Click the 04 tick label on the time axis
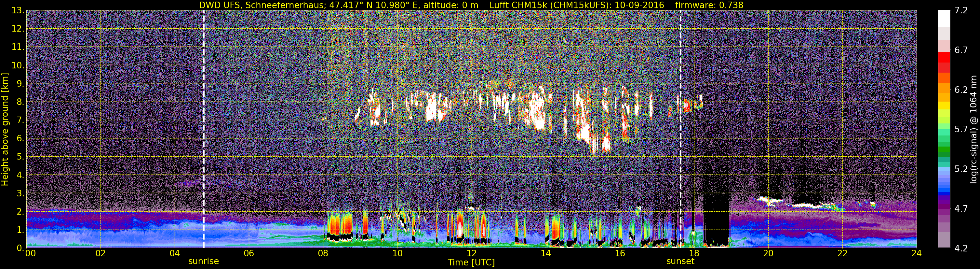980x269 pixels. [175, 253]
